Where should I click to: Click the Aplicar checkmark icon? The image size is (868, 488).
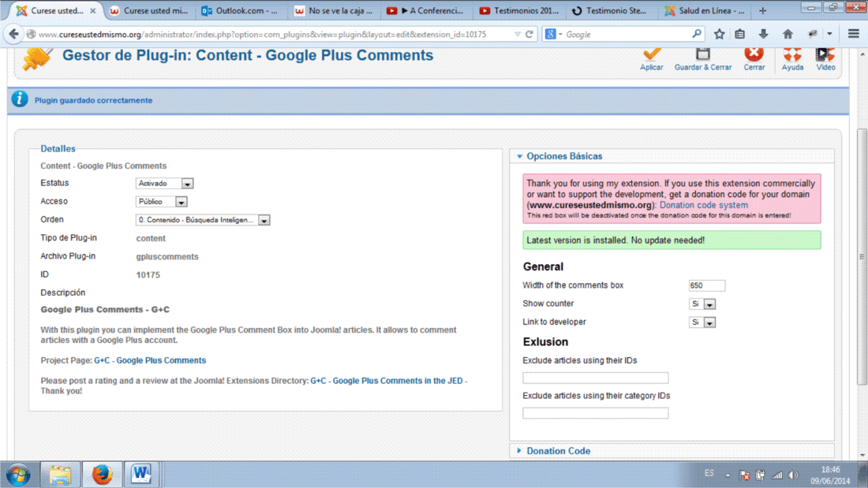point(652,54)
